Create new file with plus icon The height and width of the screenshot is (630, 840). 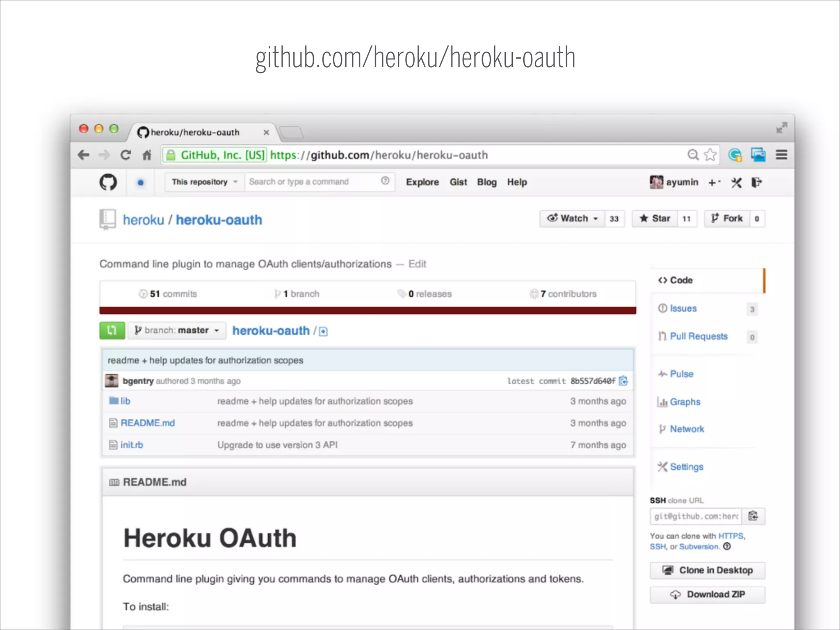coord(323,331)
